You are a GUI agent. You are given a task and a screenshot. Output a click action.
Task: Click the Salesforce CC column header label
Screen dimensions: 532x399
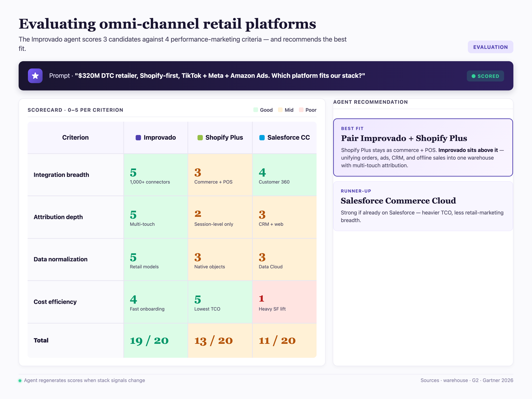[x=289, y=137]
